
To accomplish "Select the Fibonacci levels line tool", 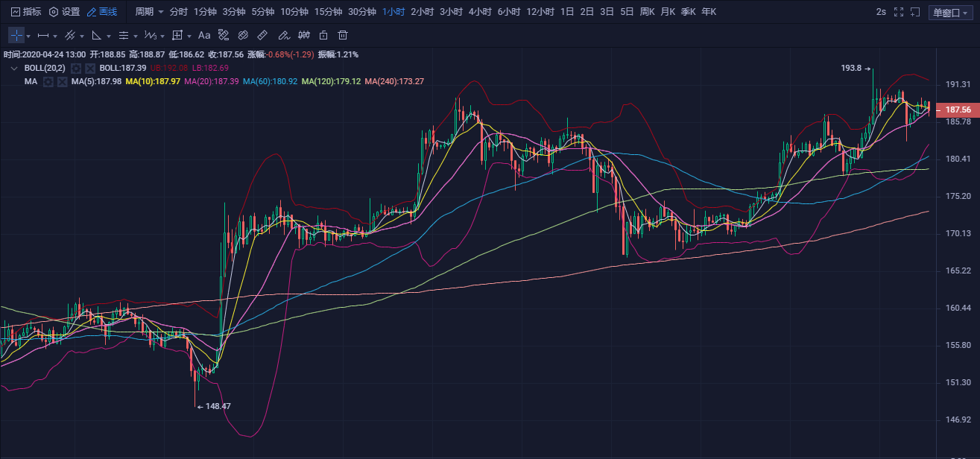I will (124, 35).
